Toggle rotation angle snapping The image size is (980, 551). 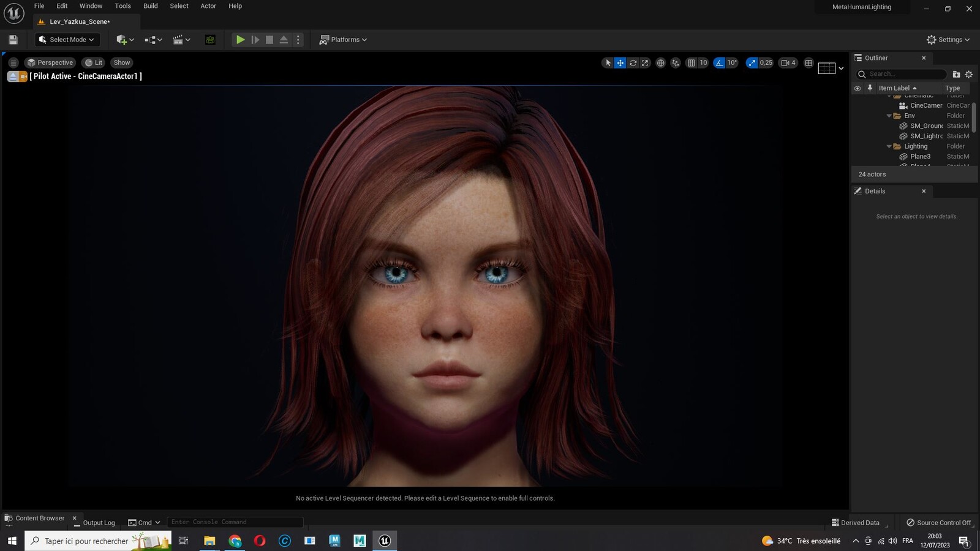pyautogui.click(x=719, y=62)
